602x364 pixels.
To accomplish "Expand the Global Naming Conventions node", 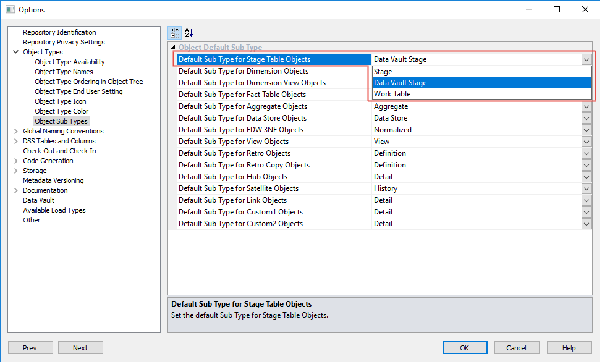I will click(x=15, y=131).
